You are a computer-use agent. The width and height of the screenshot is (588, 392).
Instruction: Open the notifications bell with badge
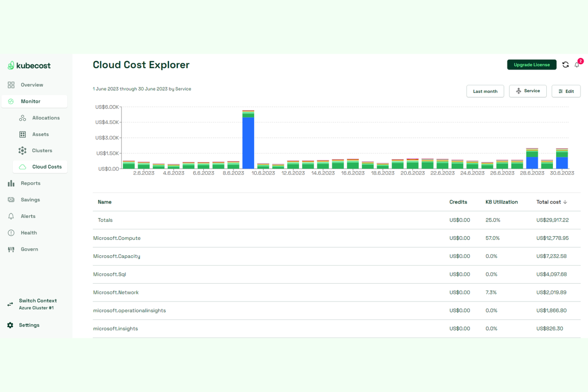point(577,65)
